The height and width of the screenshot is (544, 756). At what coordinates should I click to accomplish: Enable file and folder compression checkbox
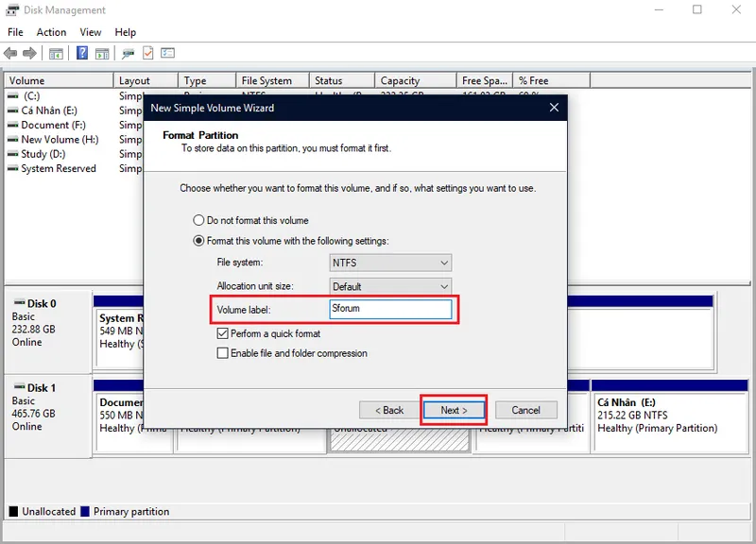tap(223, 353)
